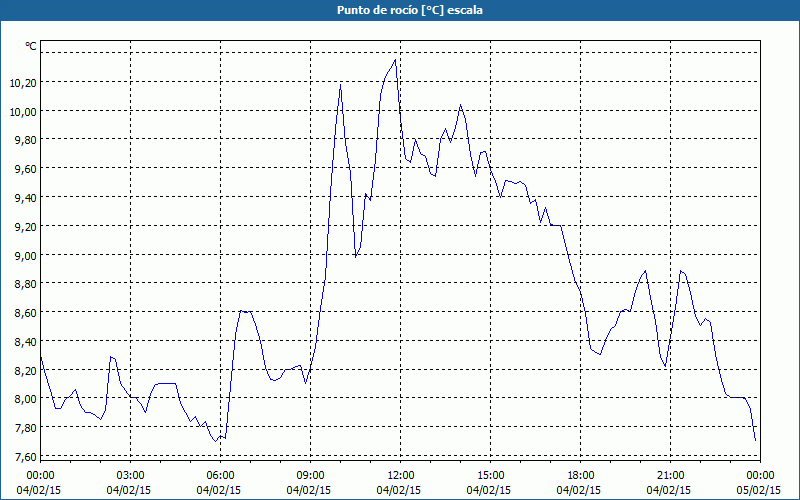
Task: Click the title "Punto de rocío [°C] escala"
Action: coord(410,10)
